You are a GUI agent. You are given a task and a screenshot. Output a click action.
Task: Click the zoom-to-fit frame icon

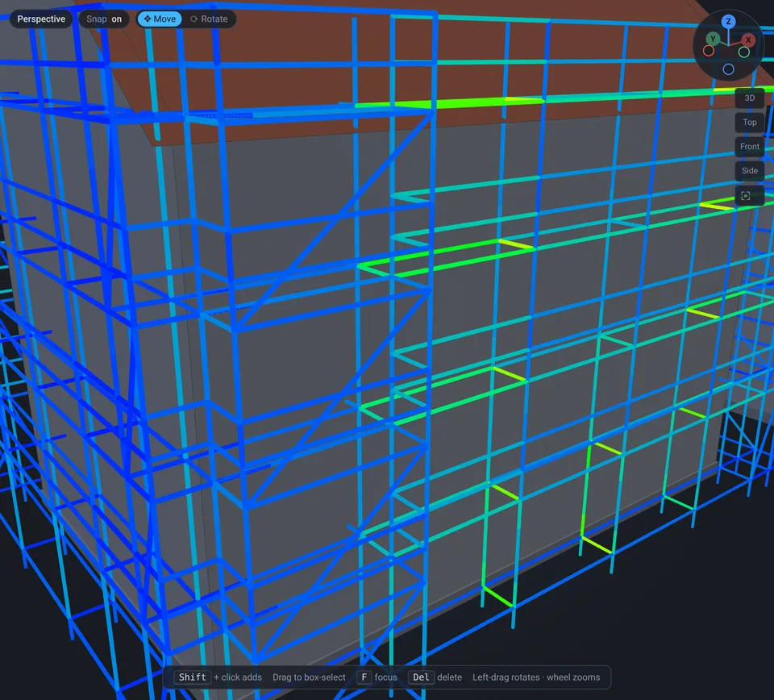pyautogui.click(x=745, y=195)
